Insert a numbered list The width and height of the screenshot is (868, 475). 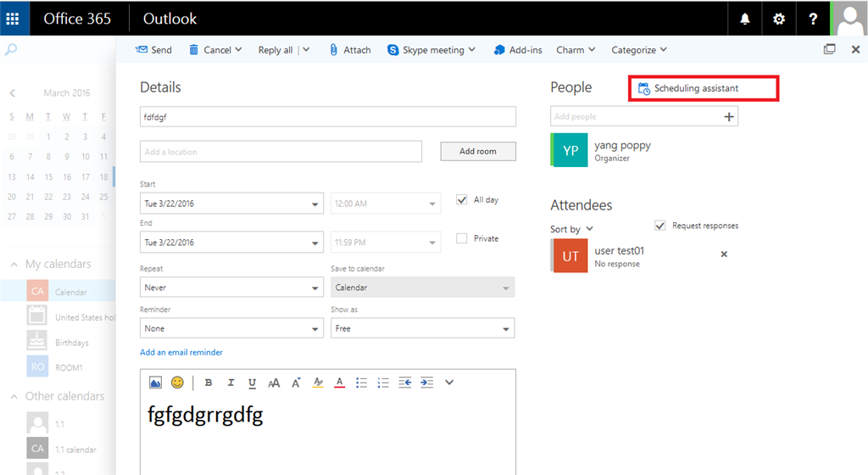[x=383, y=383]
